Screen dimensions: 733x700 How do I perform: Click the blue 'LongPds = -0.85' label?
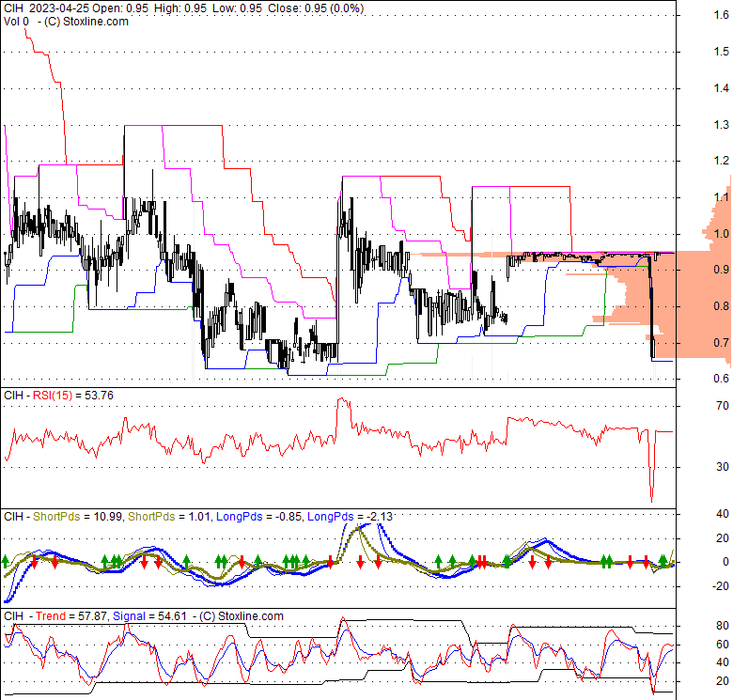click(258, 517)
